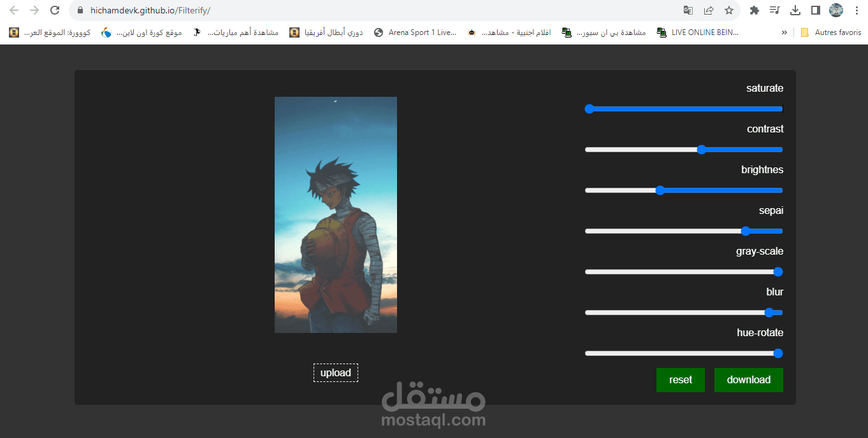868x438 pixels.
Task: Open the Autres favoris folder
Action: [x=831, y=32]
